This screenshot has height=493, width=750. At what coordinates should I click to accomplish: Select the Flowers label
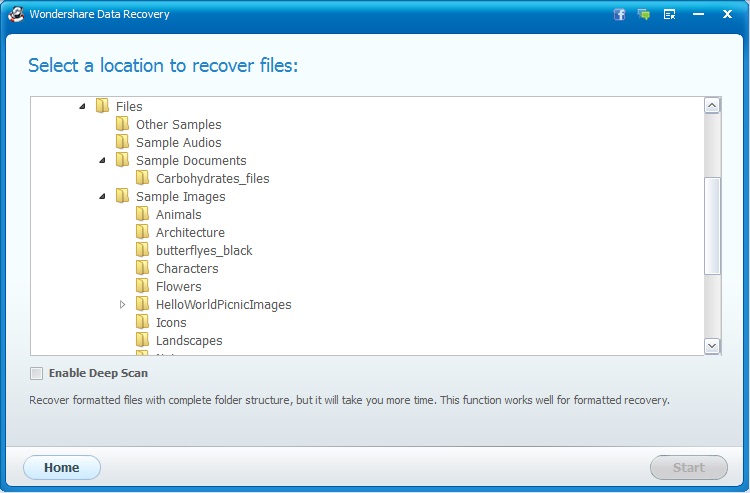(x=178, y=286)
